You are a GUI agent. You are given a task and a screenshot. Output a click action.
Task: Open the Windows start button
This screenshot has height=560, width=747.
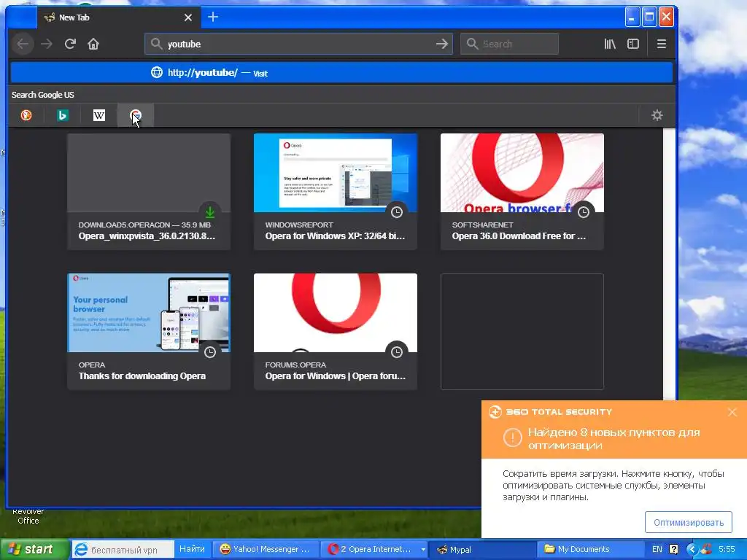34,550
